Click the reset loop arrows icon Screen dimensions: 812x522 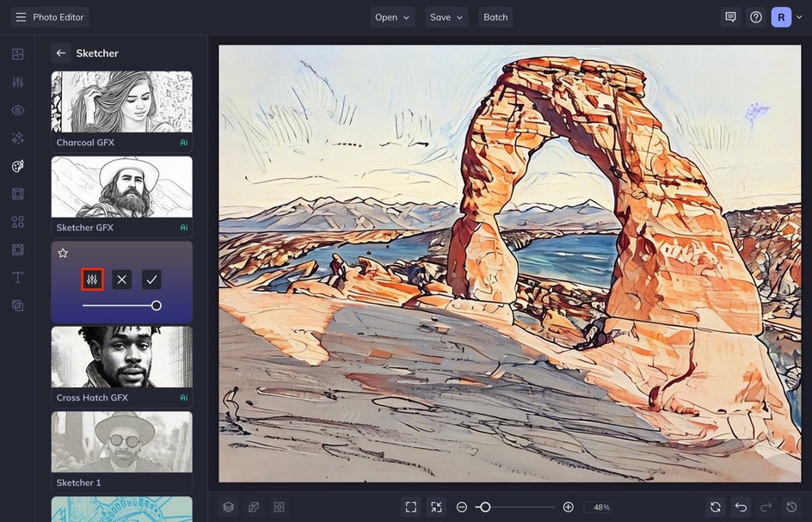pos(715,507)
